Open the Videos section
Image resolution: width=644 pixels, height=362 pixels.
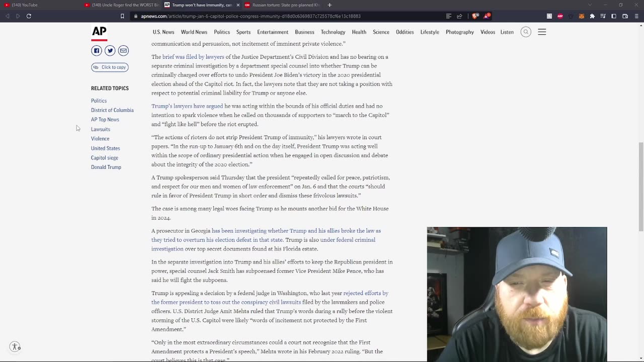488,32
